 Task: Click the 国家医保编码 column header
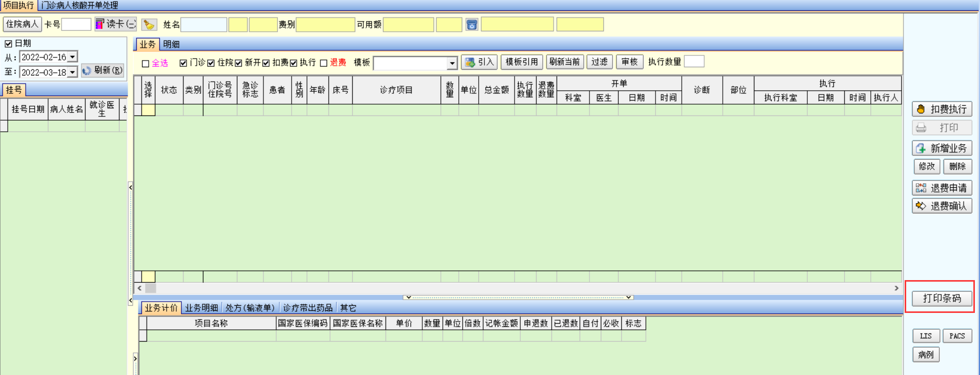303,323
